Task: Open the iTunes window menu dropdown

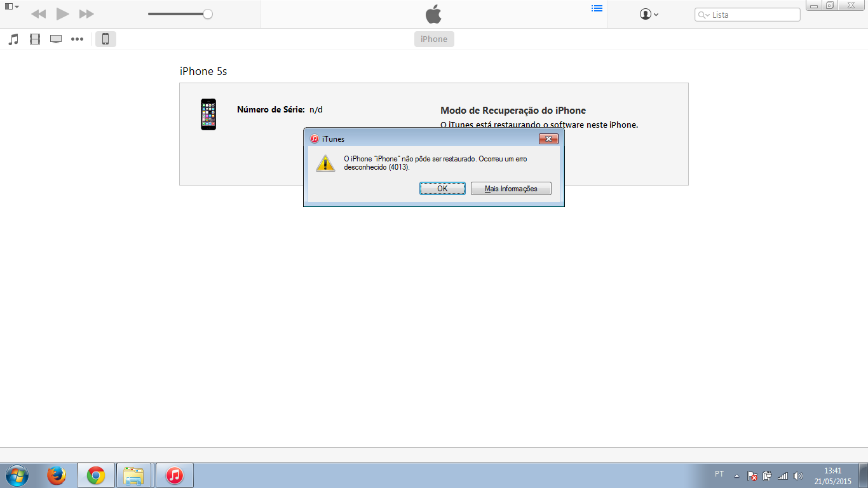Action: click(x=12, y=6)
